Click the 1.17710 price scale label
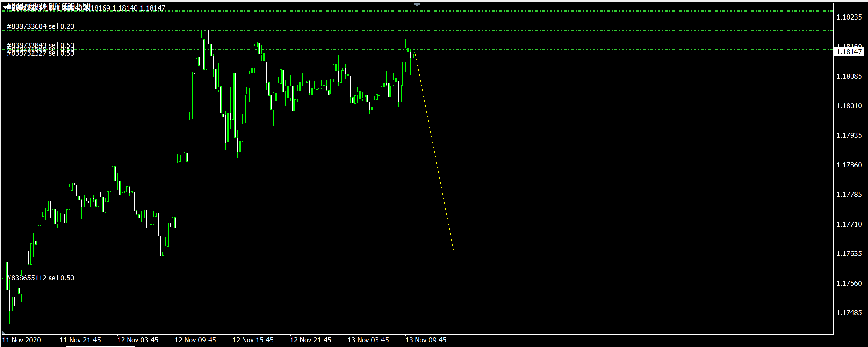 click(849, 224)
